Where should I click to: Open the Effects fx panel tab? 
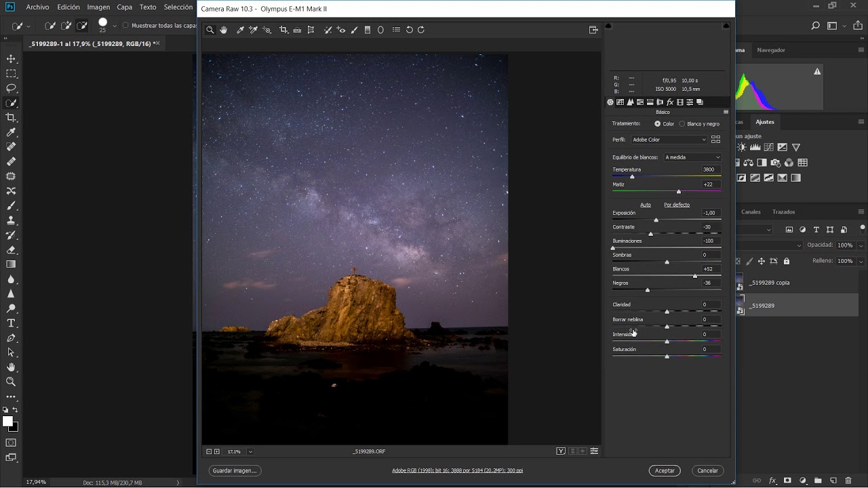670,102
